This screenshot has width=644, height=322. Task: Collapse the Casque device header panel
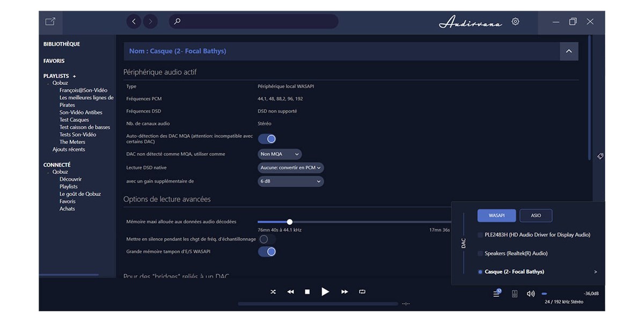[569, 51]
